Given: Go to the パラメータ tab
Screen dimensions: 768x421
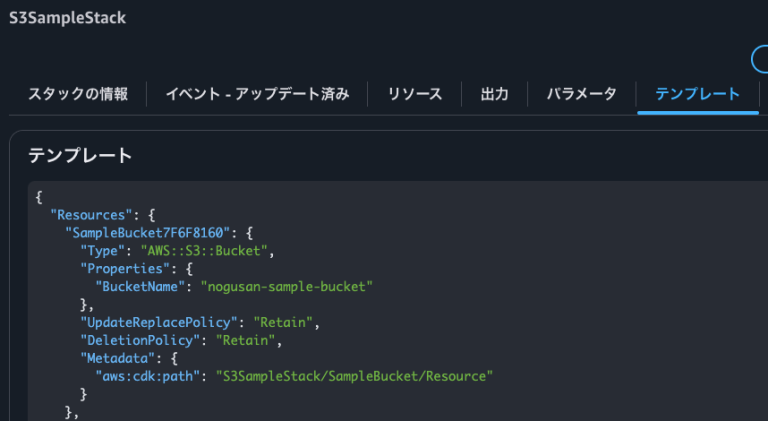Looking at the screenshot, I should [x=582, y=95].
